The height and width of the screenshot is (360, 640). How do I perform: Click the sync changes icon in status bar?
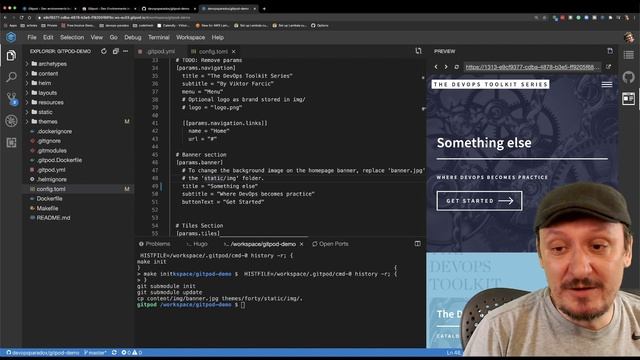114,352
